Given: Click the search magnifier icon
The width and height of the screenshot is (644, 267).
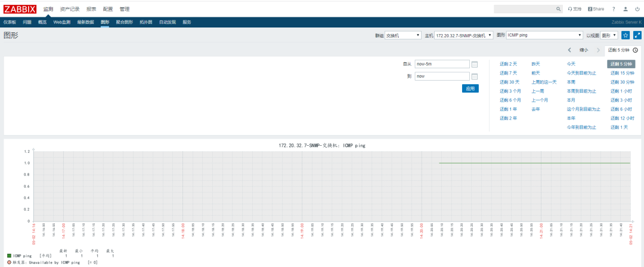Looking at the screenshot, I should coord(559,8).
